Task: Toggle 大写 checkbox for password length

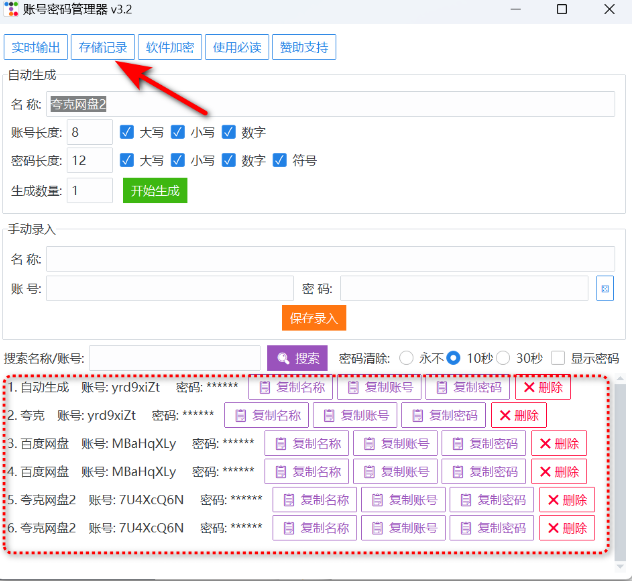Action: click(127, 160)
